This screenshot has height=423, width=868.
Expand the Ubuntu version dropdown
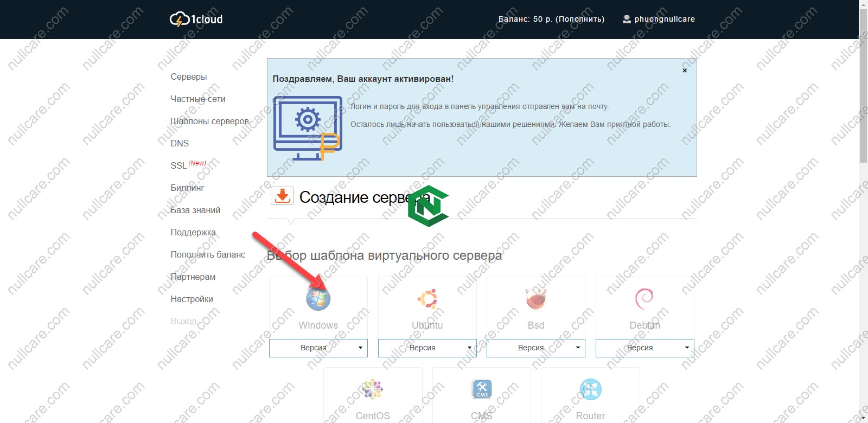pyautogui.click(x=427, y=348)
